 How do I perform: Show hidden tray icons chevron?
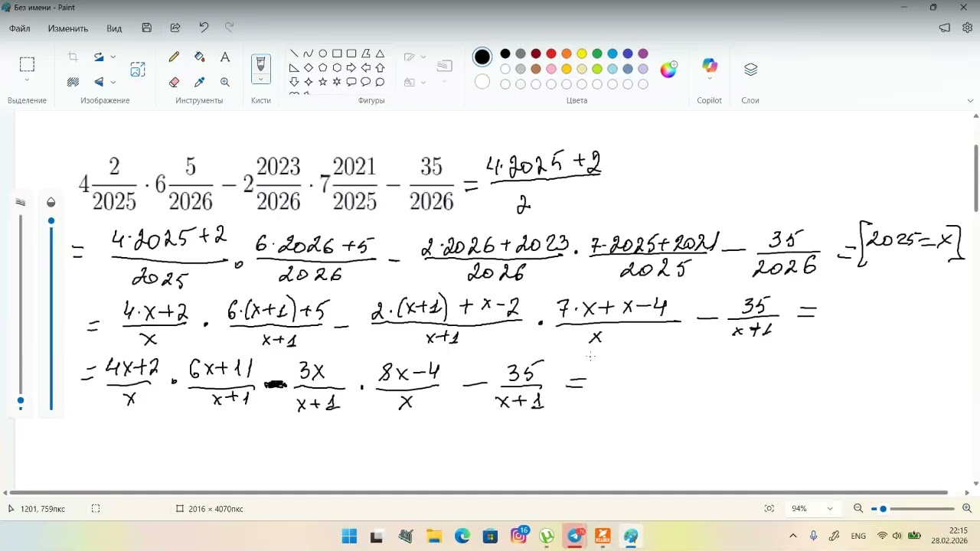coord(793,536)
